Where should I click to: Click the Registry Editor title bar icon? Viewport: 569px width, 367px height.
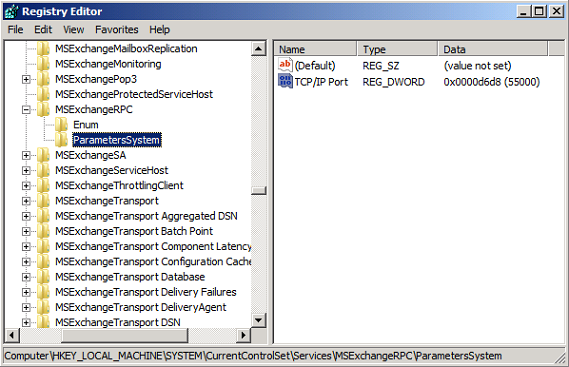click(x=12, y=11)
